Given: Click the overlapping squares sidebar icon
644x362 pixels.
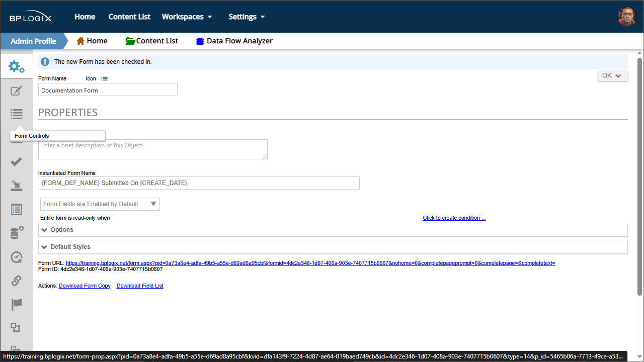Looking at the screenshot, I should (16, 327).
